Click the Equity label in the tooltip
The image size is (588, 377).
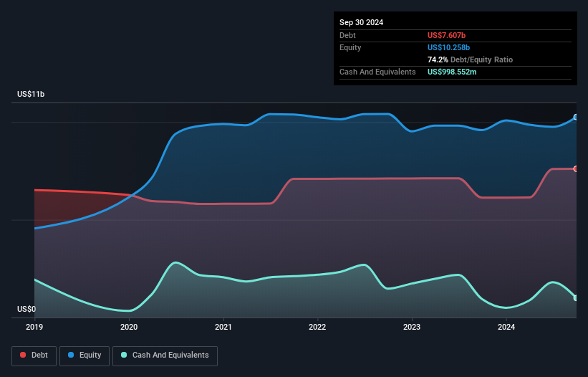pyautogui.click(x=350, y=47)
